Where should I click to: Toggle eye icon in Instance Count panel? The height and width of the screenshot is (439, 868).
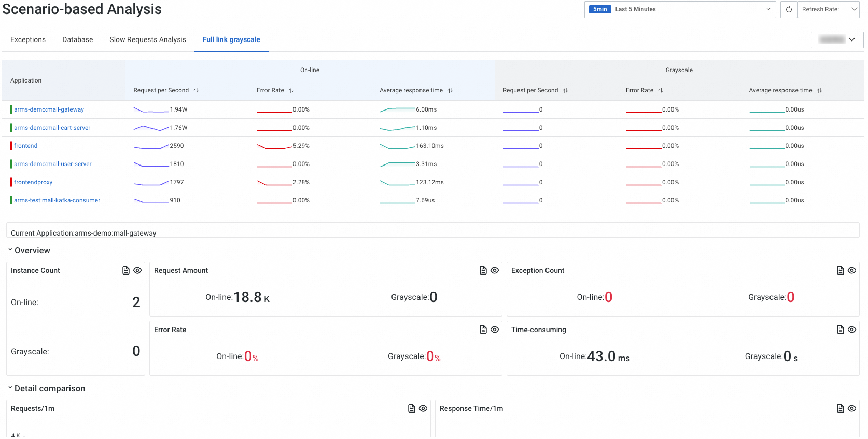click(137, 270)
